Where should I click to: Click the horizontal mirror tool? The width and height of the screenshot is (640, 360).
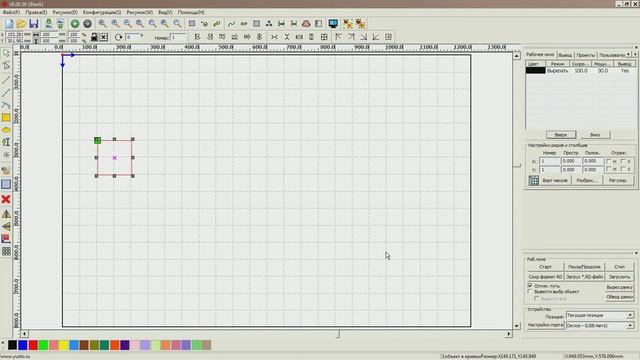tap(6, 214)
